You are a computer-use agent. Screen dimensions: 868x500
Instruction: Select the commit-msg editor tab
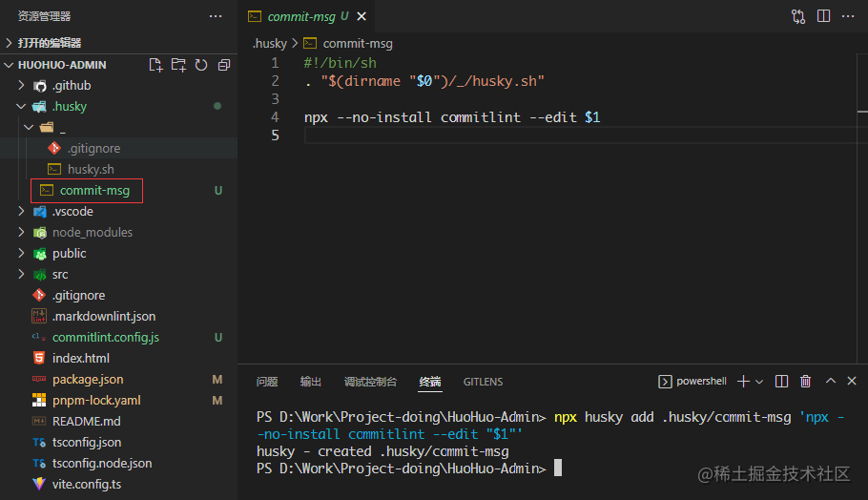306,16
